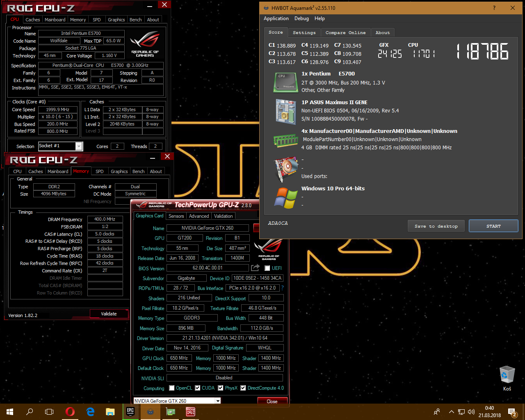
Task: Click the Bus Interface question mark in GPU-Z
Action: coord(283,288)
